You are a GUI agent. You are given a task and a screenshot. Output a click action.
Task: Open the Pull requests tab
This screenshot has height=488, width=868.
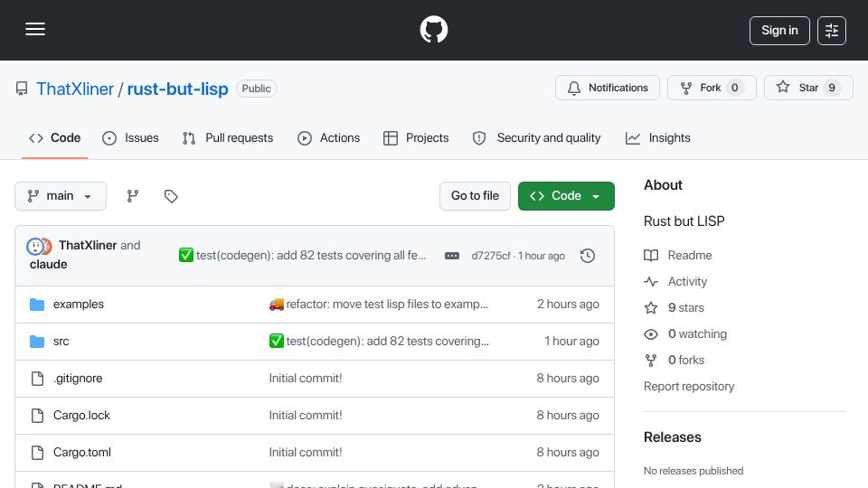click(x=228, y=137)
